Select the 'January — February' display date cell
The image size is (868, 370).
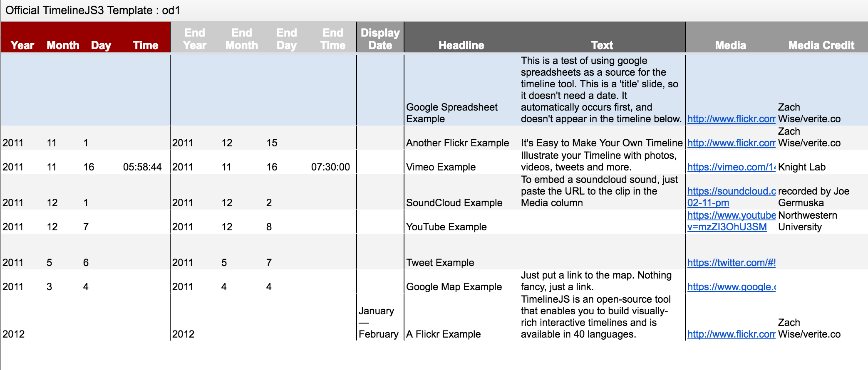point(379,323)
